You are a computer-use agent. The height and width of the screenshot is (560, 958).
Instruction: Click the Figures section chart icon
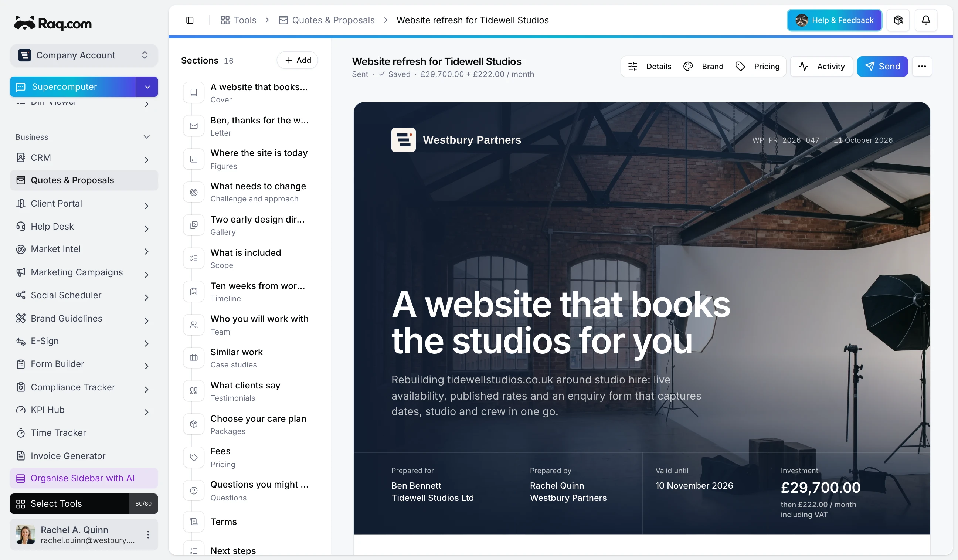(194, 159)
